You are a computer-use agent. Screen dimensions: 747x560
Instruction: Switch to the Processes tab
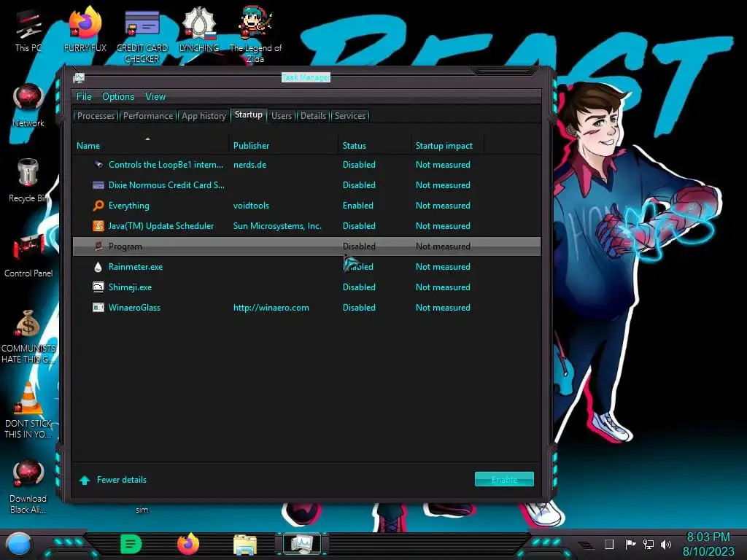click(96, 116)
